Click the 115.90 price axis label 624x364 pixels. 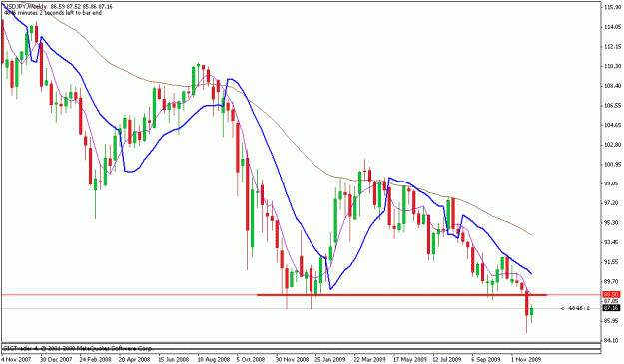pos(612,7)
